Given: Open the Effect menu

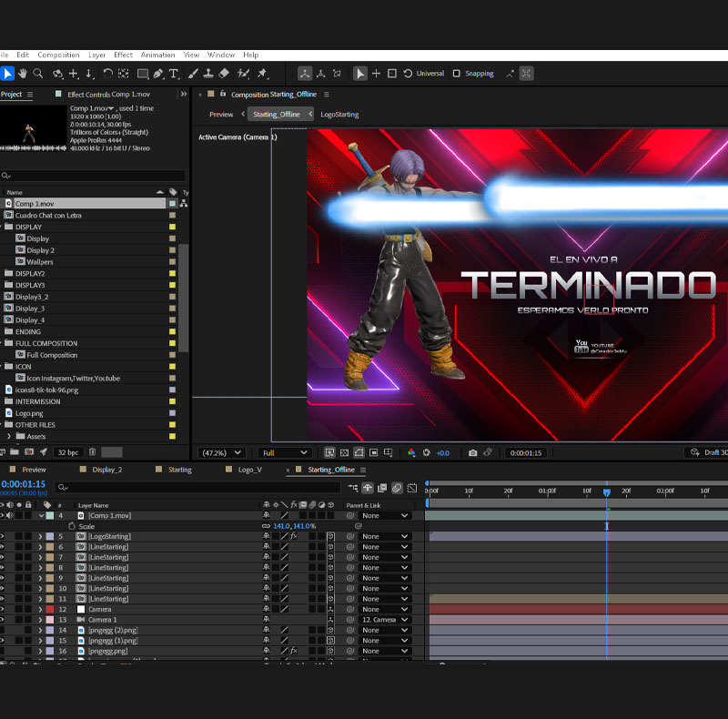Looking at the screenshot, I should pyautogui.click(x=123, y=55).
